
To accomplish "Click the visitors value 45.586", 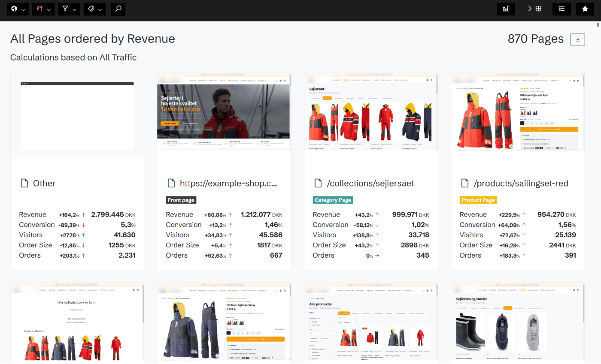I will pyautogui.click(x=270, y=235).
